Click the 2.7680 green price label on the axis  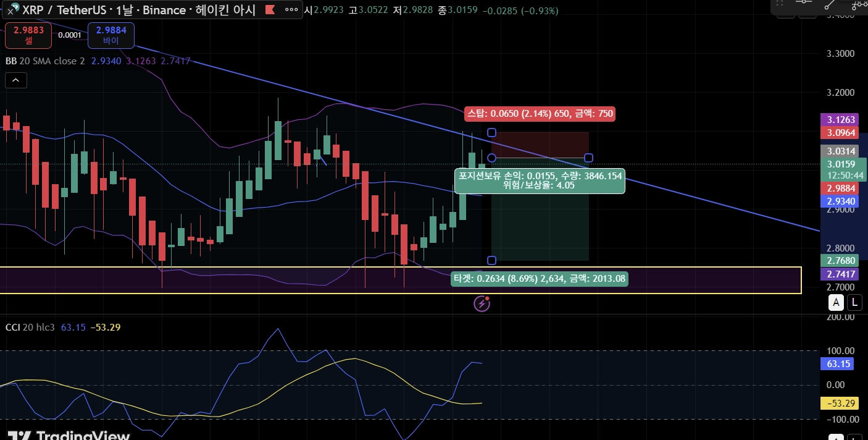840,261
